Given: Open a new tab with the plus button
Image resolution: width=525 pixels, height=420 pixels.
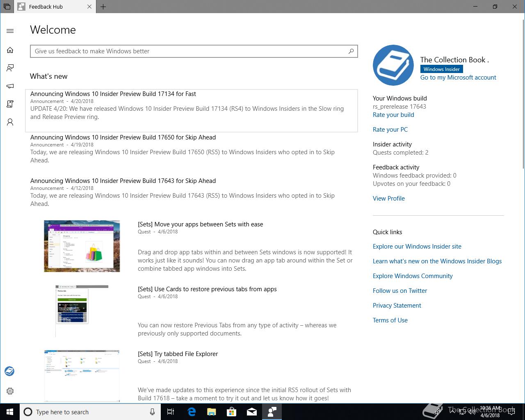Looking at the screenshot, I should click(x=103, y=7).
